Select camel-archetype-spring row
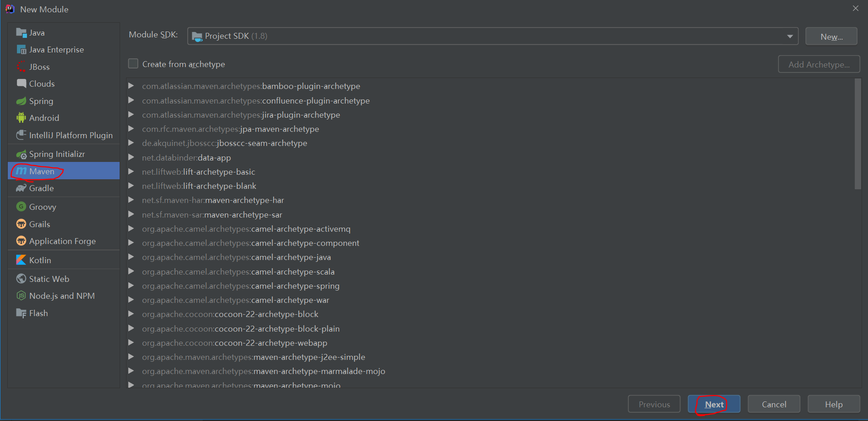This screenshot has height=421, width=868. (490, 286)
